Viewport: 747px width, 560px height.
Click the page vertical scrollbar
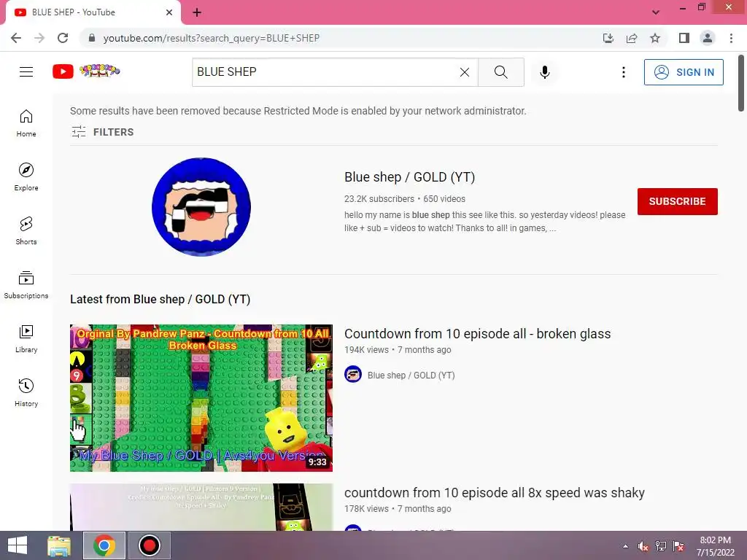[x=741, y=84]
